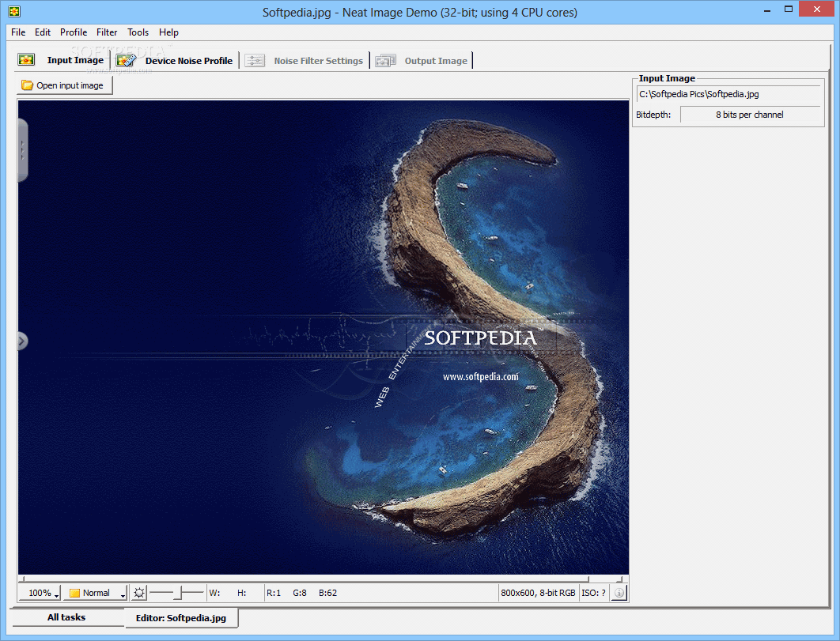Select the Editor: Softpedia.jpg tab
840x641 pixels.
click(181, 617)
